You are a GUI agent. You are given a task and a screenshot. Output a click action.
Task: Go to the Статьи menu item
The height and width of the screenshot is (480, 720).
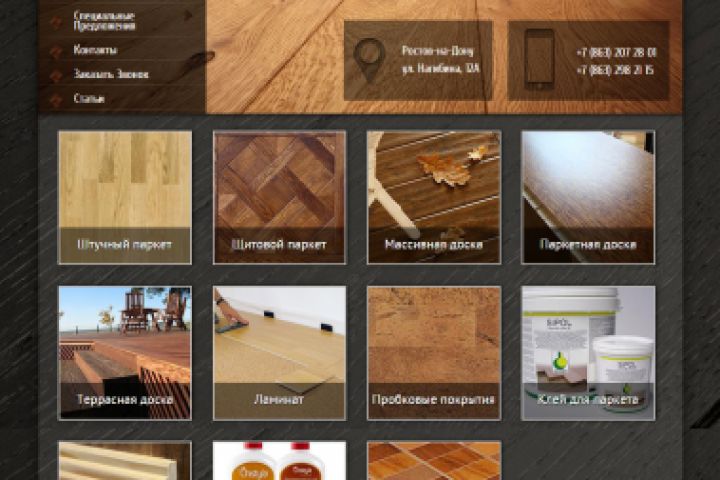[89, 99]
